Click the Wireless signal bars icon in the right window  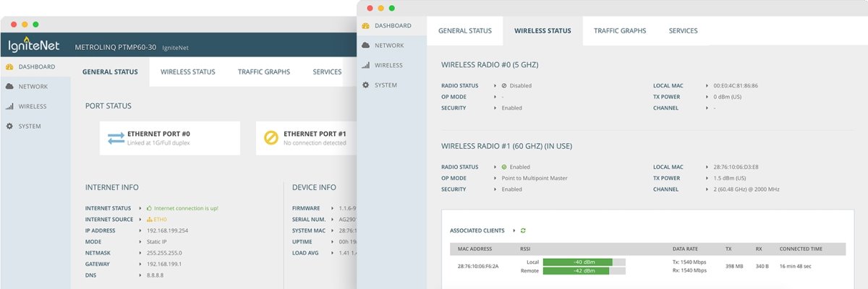tap(366, 65)
